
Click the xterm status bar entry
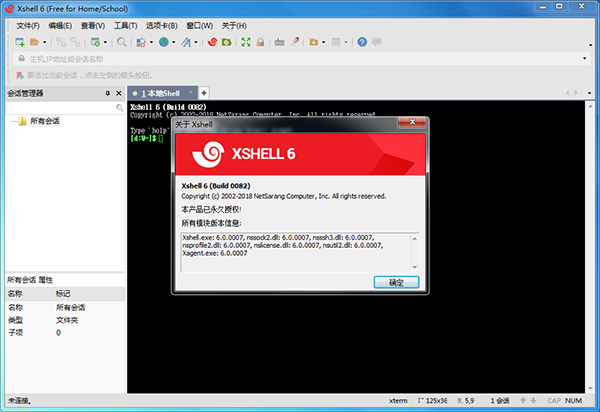(x=398, y=401)
